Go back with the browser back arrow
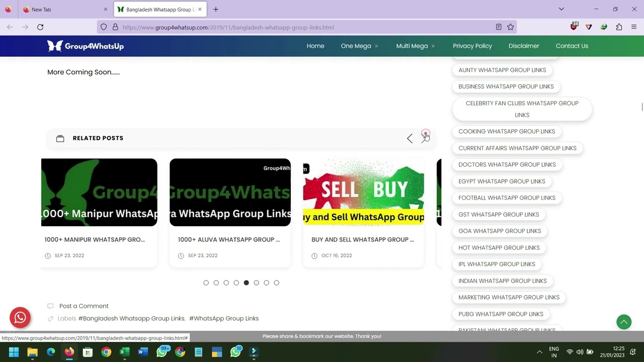 (10, 27)
